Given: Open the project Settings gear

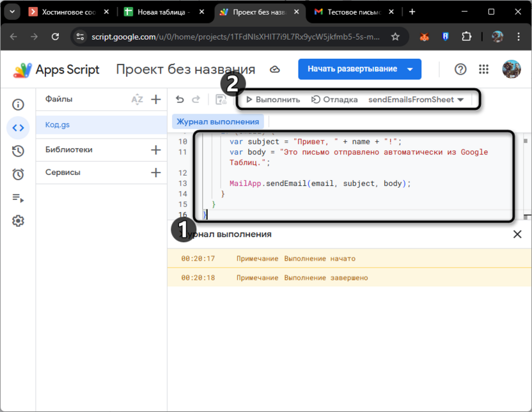Looking at the screenshot, I should coord(18,220).
